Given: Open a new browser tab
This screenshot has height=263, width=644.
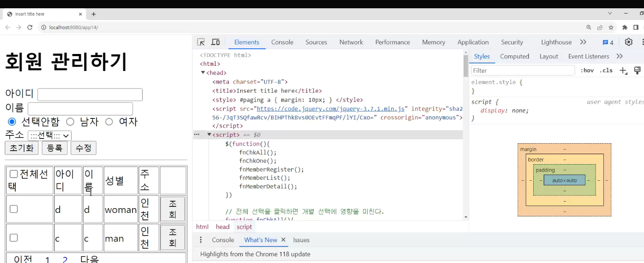Looking at the screenshot, I should point(93,14).
